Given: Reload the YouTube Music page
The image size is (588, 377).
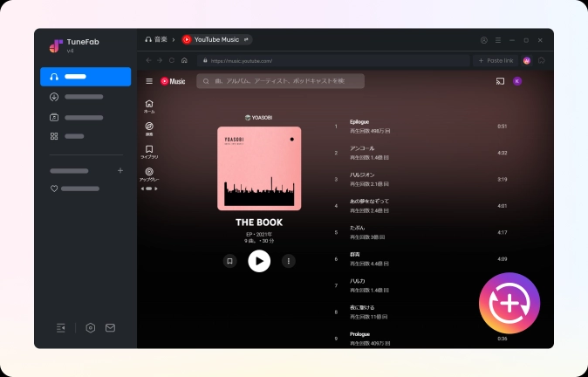Looking at the screenshot, I should point(172,60).
